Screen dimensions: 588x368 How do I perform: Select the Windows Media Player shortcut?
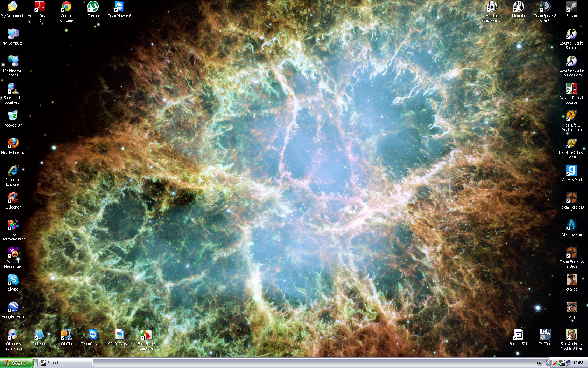[x=13, y=340]
